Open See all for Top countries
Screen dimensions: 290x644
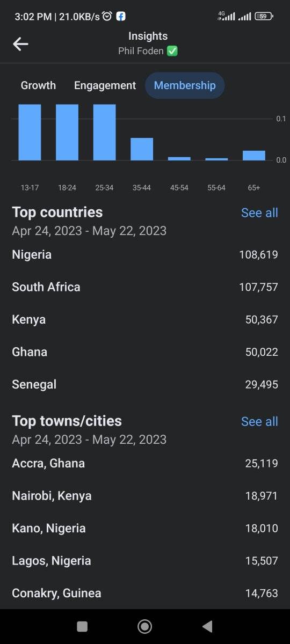pos(259,213)
